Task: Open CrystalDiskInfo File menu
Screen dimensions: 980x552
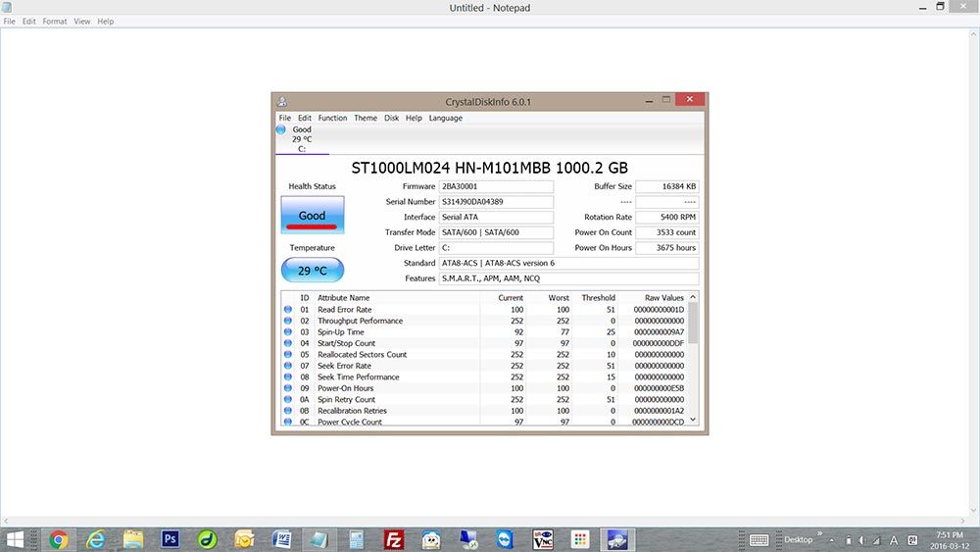Action: (x=285, y=118)
